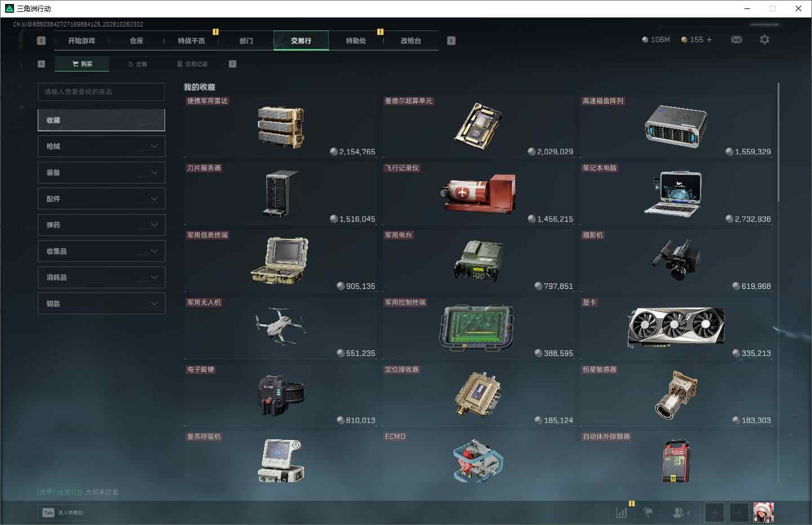The height and width of the screenshot is (525, 812).
Task: Expand the 弹药 category
Action: tap(101, 225)
